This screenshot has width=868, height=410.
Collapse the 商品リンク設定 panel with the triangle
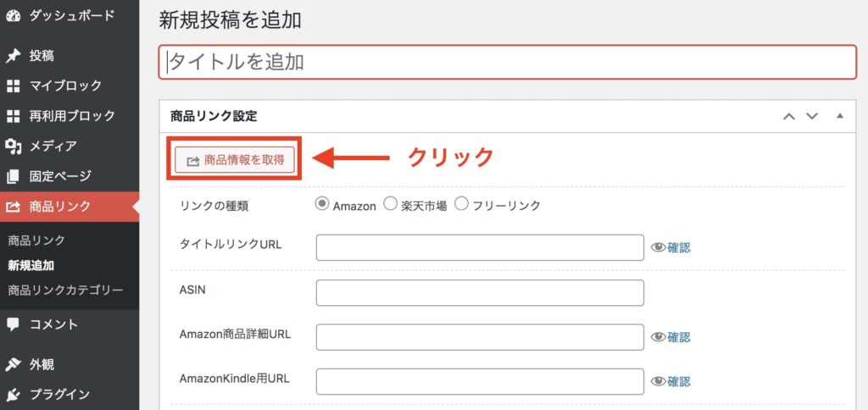point(840,116)
